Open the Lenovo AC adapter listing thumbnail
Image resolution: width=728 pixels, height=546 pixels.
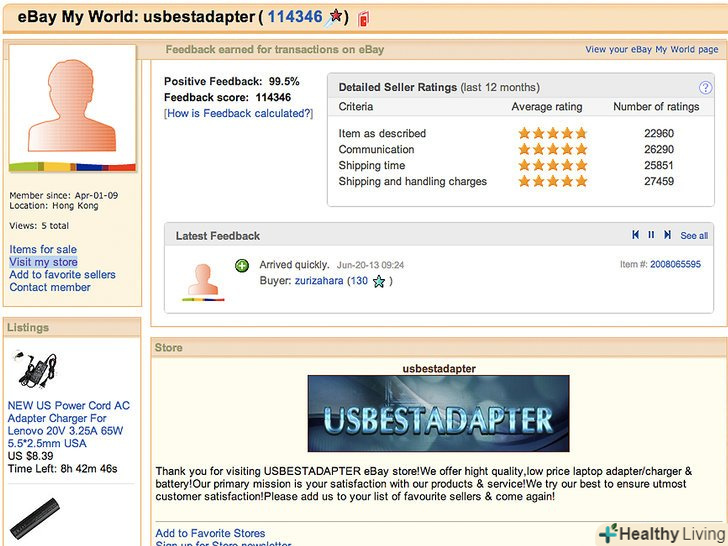pos(35,370)
